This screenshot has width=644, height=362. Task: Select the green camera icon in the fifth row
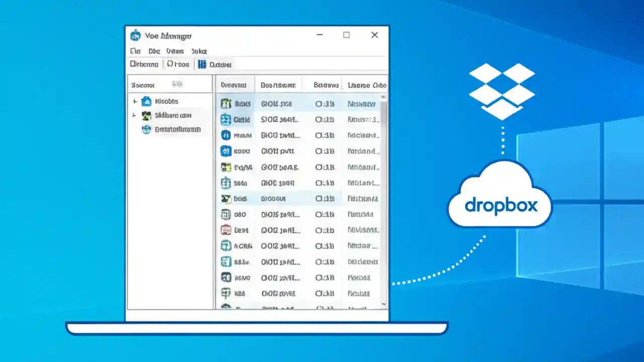point(226,167)
